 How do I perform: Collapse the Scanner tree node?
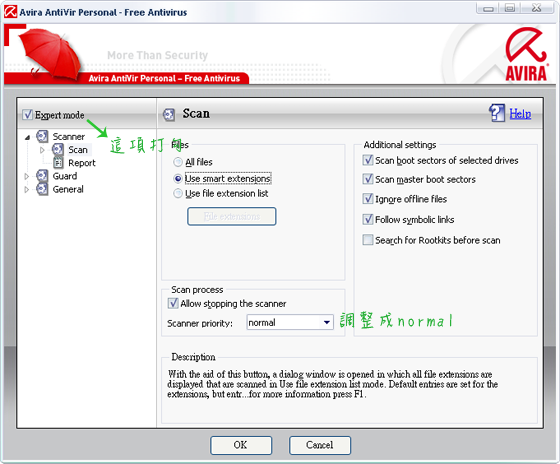pyautogui.click(x=27, y=137)
